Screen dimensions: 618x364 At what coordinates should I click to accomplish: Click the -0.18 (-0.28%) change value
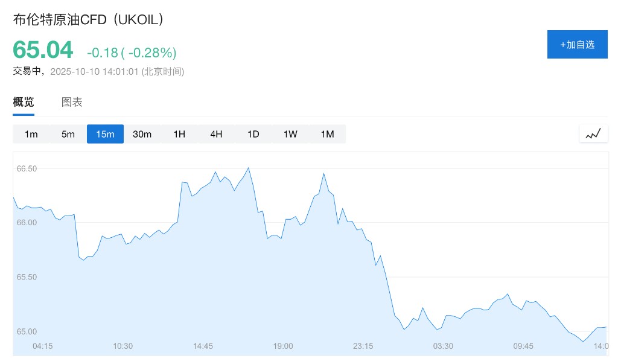pos(132,53)
